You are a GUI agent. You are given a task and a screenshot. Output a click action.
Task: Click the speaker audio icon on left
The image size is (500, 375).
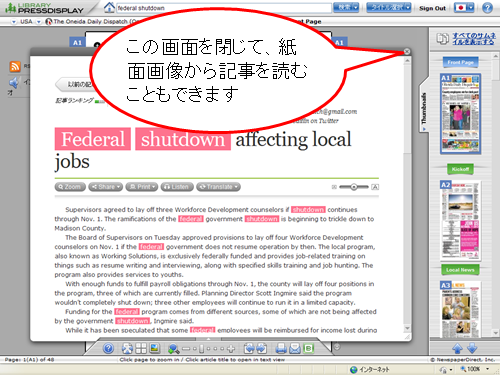(x=14, y=82)
